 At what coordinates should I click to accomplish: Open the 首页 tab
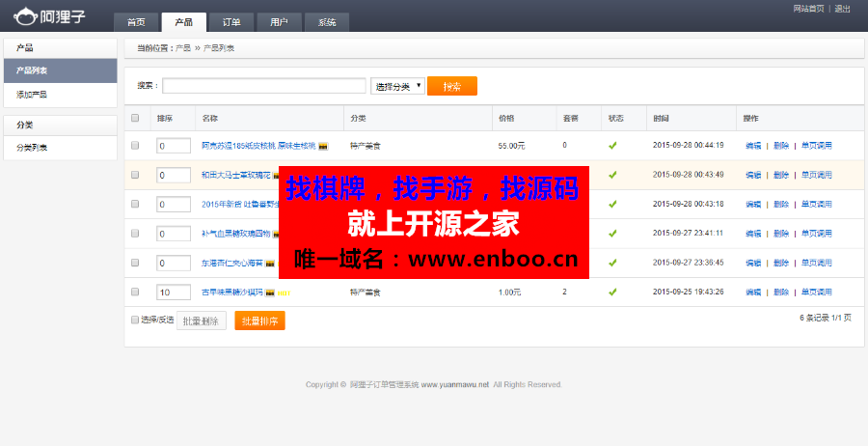pyautogui.click(x=136, y=22)
